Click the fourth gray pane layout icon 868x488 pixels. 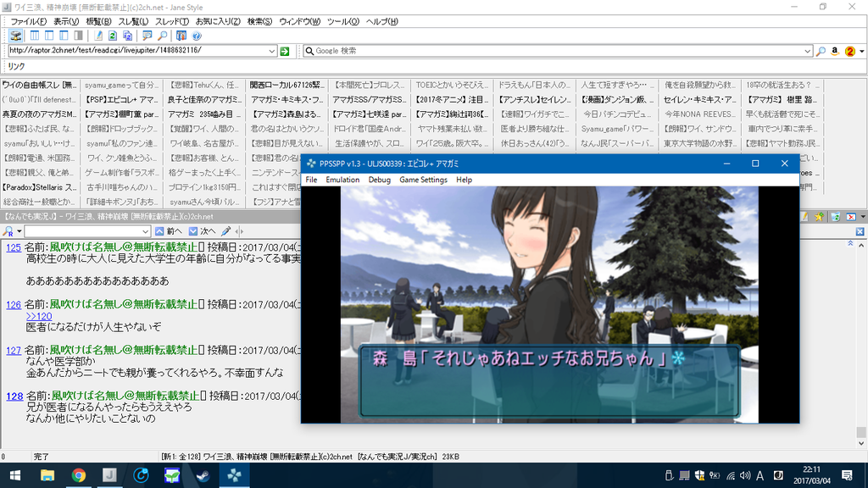[79, 36]
